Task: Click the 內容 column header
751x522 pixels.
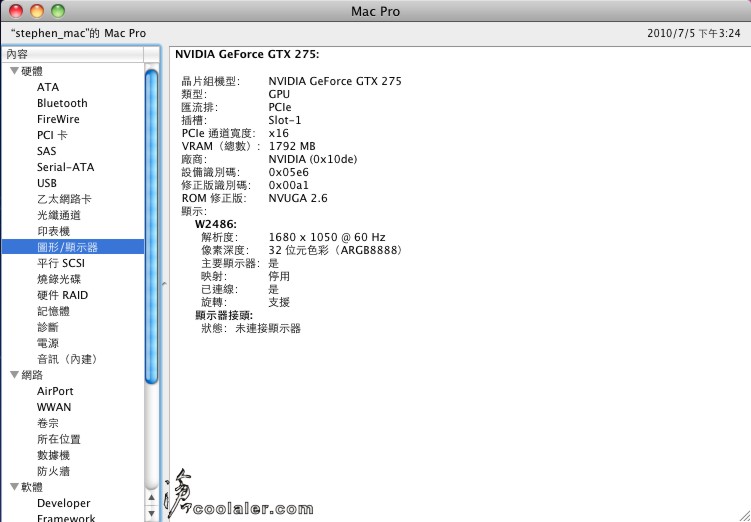Action: (72, 54)
